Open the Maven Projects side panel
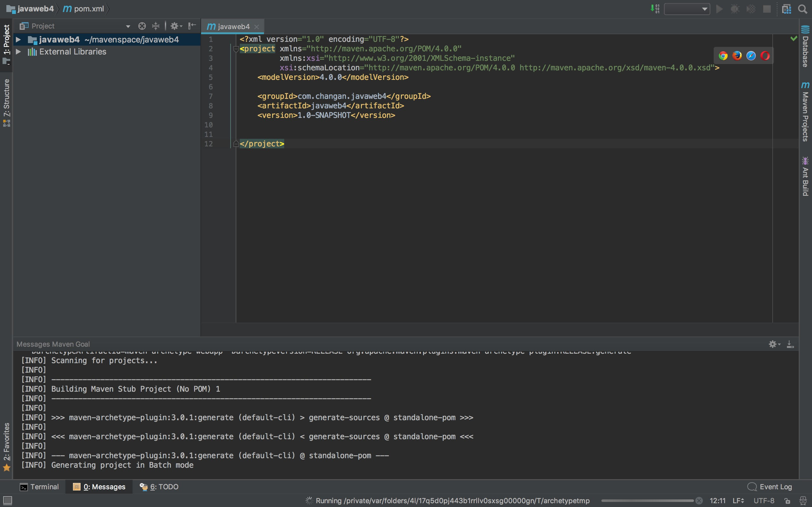 [805, 112]
